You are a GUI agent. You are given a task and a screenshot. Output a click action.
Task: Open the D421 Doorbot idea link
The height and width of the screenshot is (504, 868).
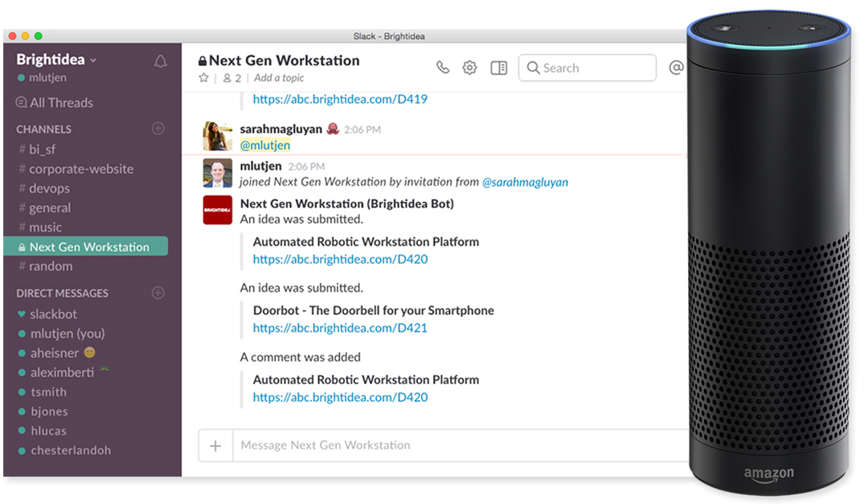point(340,328)
